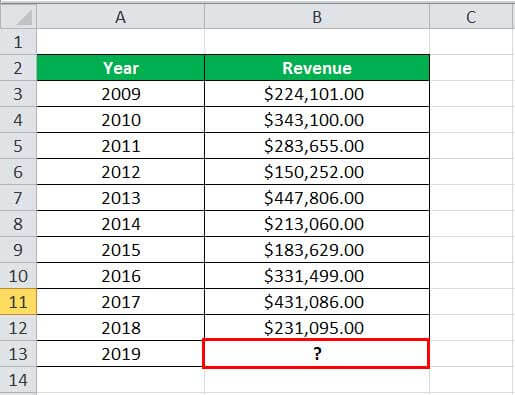Click the Year header cell
The height and width of the screenshot is (395, 515).
click(120, 68)
